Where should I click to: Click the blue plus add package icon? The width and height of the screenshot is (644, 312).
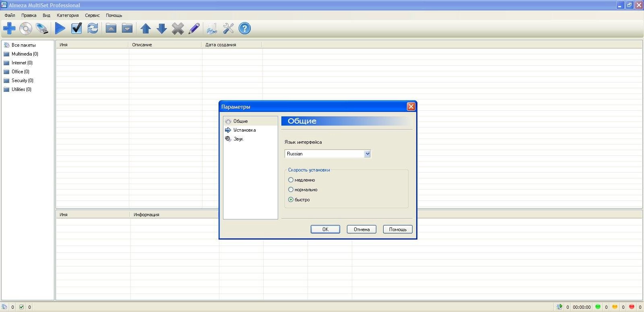(9, 29)
